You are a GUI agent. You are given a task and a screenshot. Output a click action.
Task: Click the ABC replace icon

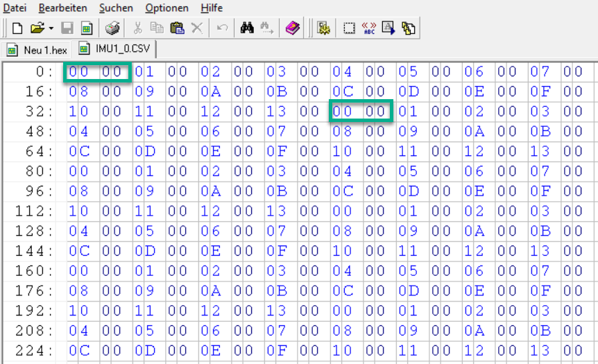pos(369,28)
